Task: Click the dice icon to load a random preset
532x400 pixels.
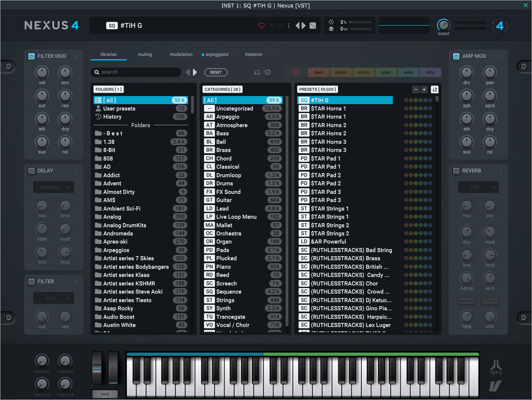Action: pyautogui.click(x=313, y=25)
